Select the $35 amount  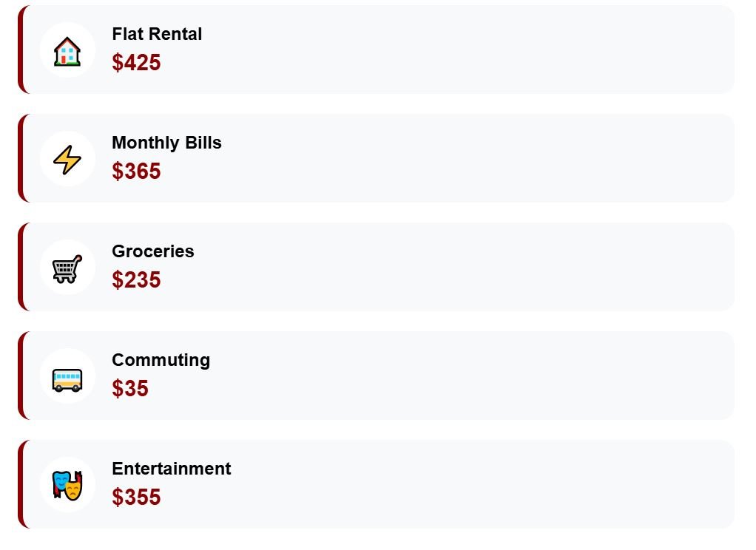pyautogui.click(x=130, y=389)
